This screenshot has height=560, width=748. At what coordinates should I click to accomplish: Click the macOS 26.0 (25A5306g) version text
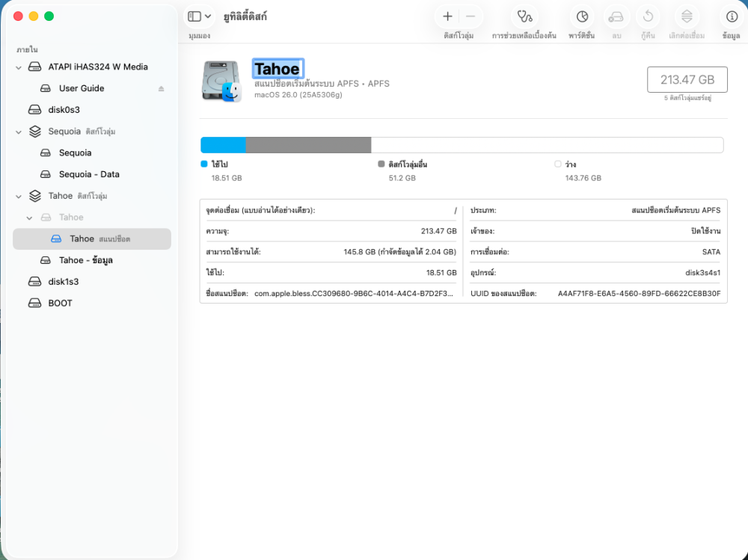click(x=298, y=95)
